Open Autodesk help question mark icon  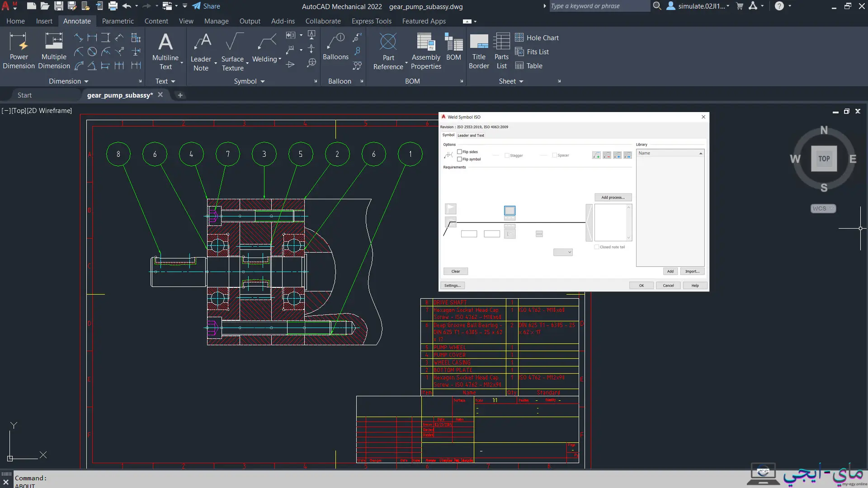coord(779,6)
